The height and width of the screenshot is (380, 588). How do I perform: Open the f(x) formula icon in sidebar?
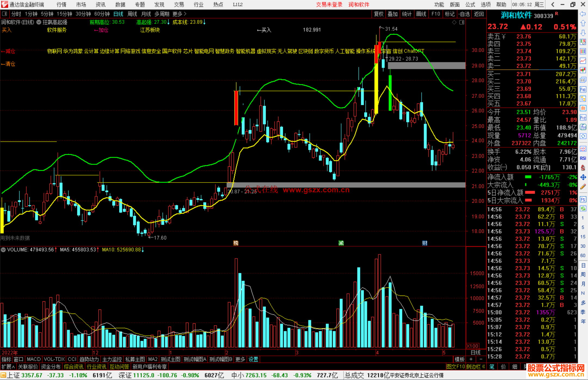pyautogui.click(x=583, y=127)
